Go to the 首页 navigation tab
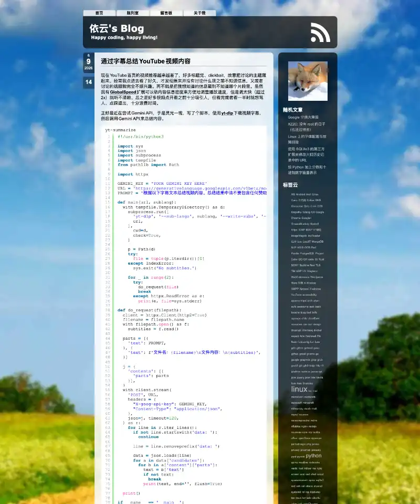 (99, 13)
